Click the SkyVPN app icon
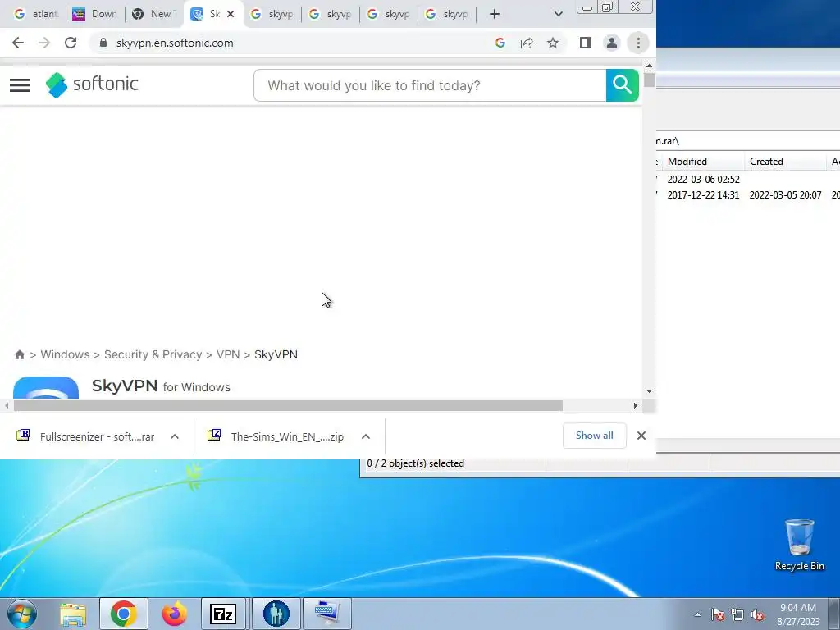The height and width of the screenshot is (630, 840). (46, 388)
